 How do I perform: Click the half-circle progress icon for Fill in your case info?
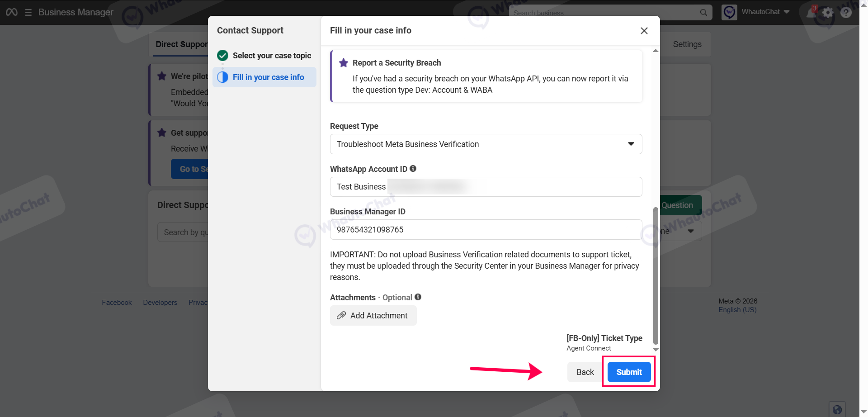[x=222, y=77]
